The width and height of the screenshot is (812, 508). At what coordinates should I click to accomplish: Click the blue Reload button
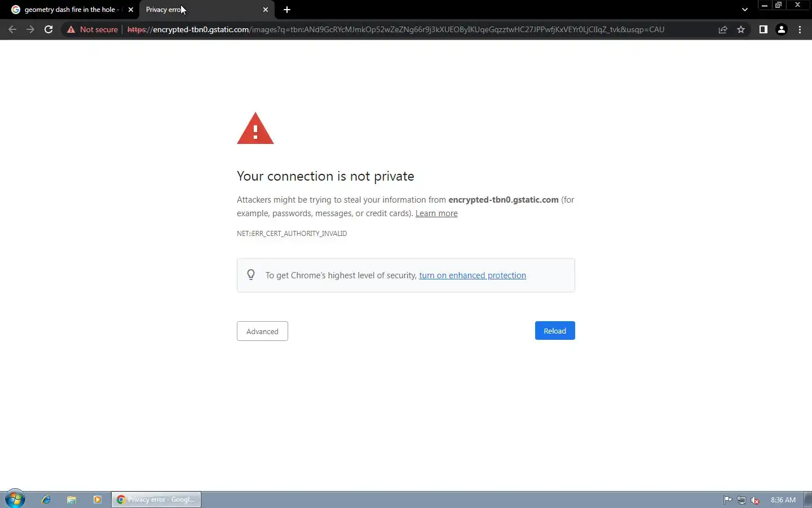555,331
